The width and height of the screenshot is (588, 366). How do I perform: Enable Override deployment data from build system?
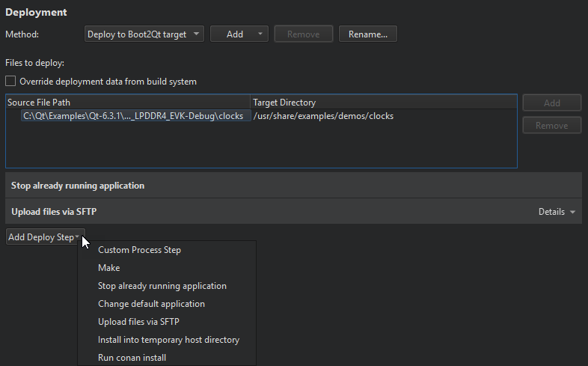10,82
